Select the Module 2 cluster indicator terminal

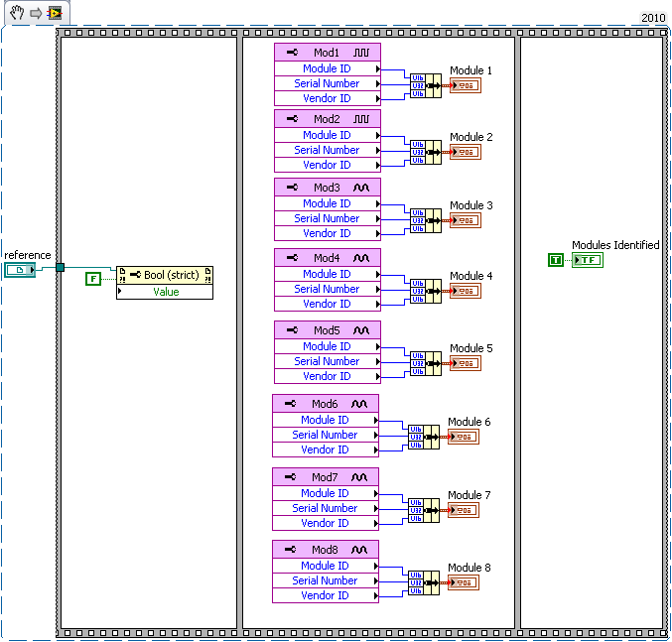click(x=466, y=152)
